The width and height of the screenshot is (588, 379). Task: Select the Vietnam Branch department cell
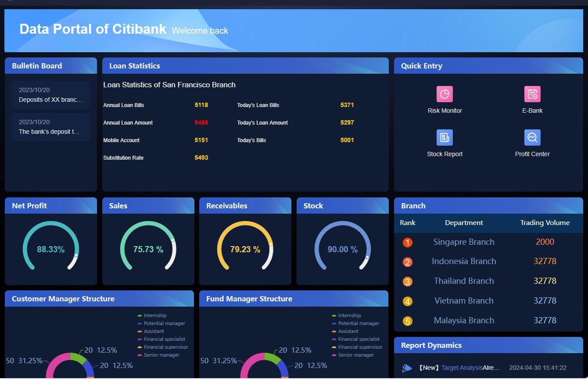point(464,301)
